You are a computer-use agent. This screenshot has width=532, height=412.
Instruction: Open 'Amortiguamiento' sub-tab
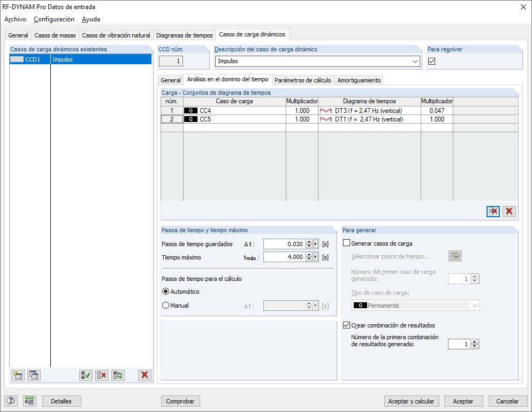359,80
